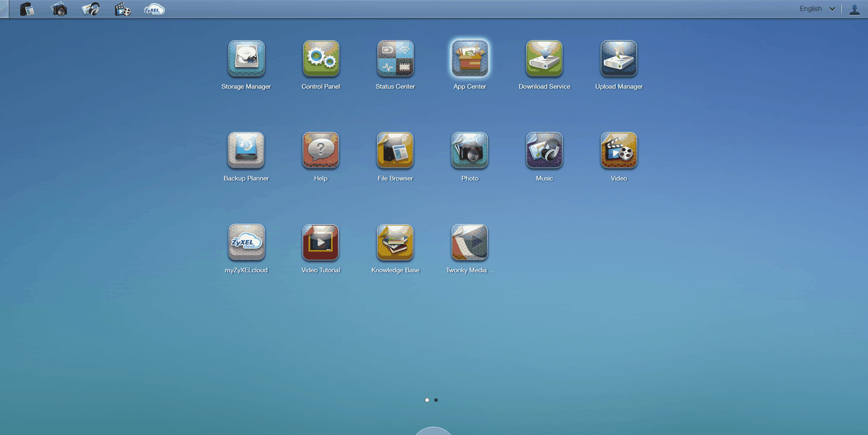Open Backup Planner

click(246, 150)
